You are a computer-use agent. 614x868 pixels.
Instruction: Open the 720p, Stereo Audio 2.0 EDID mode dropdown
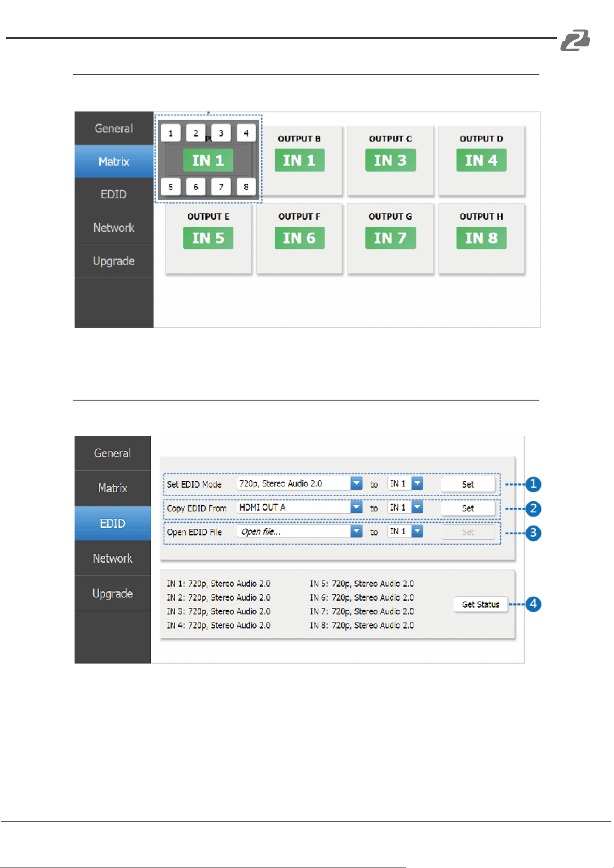(x=299, y=484)
